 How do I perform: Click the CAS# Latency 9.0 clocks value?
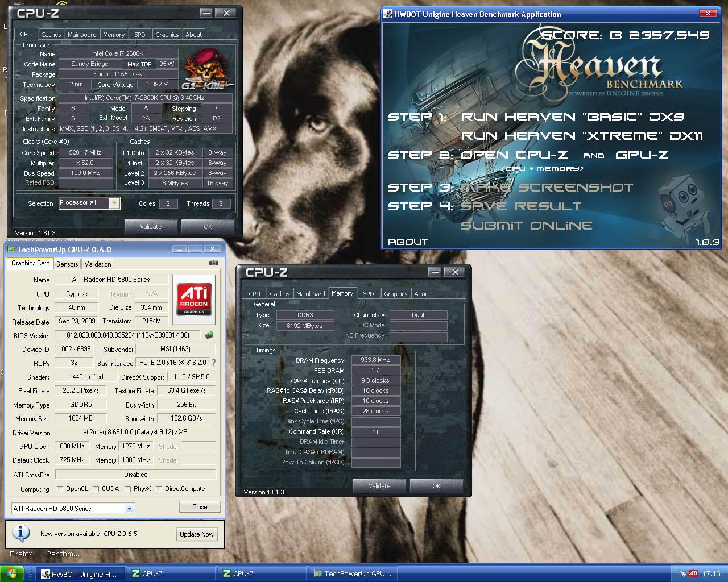[x=376, y=380]
